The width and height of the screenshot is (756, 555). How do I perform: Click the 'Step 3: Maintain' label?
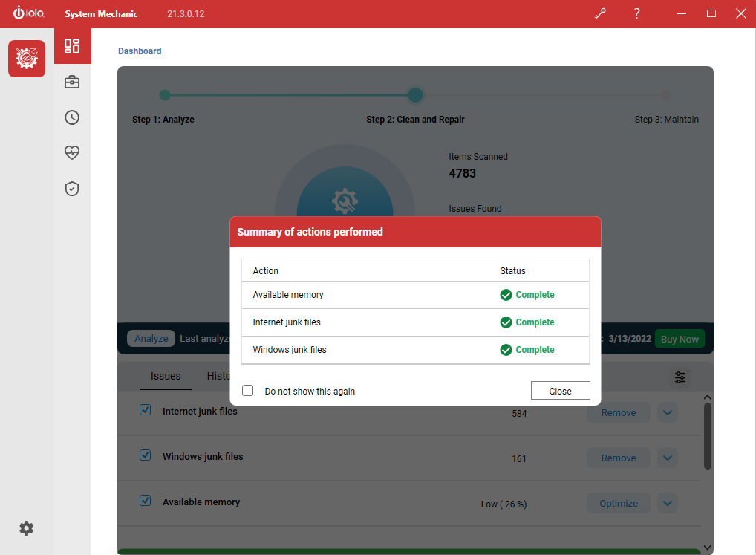pyautogui.click(x=666, y=119)
